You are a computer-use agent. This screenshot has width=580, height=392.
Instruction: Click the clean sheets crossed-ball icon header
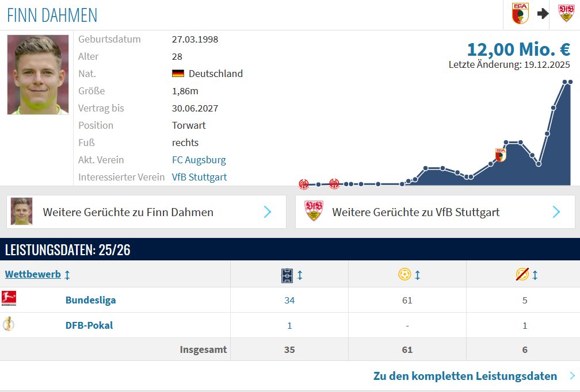[x=522, y=274]
